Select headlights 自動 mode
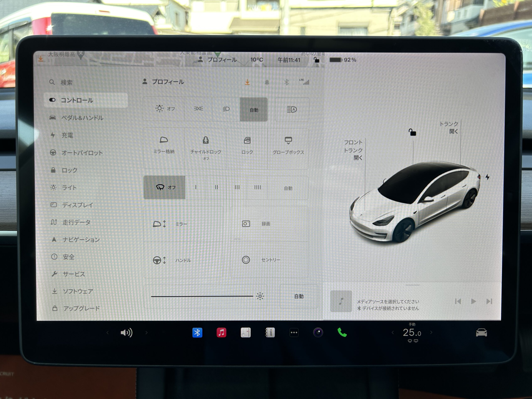Screen dimensions: 532x399 click(254, 110)
